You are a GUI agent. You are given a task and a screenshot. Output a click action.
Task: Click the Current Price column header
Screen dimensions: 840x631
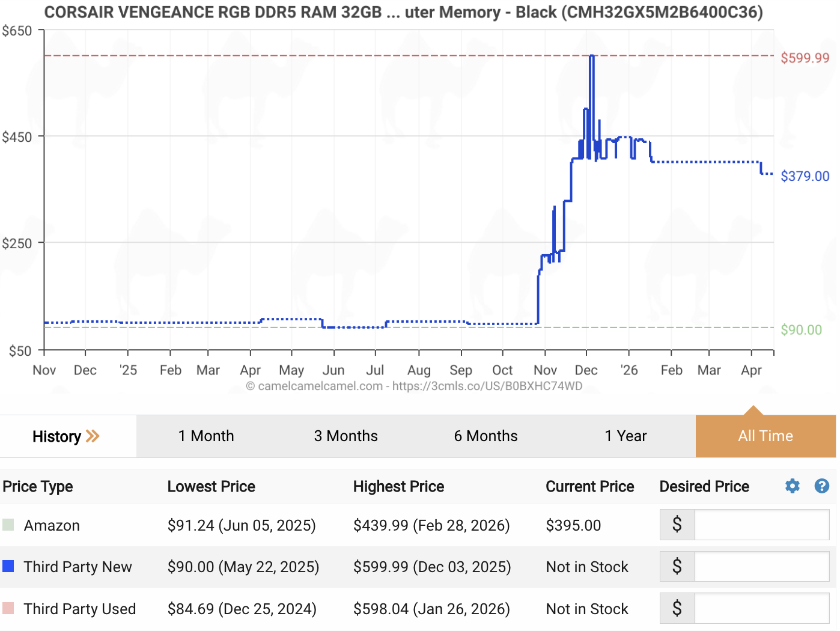(x=589, y=486)
